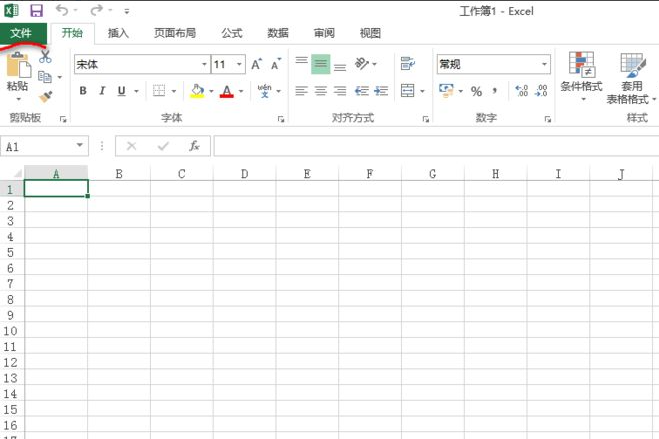Click the Increase Decimal icon
Image resolution: width=659 pixels, height=439 pixels.
pyautogui.click(x=521, y=91)
